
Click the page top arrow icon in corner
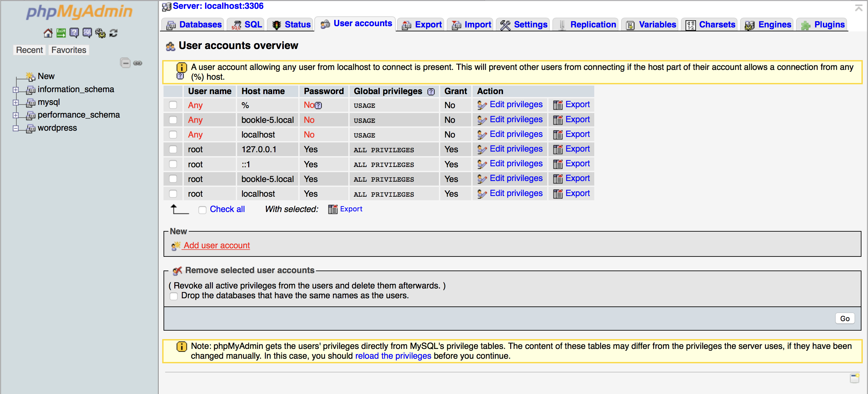[859, 8]
